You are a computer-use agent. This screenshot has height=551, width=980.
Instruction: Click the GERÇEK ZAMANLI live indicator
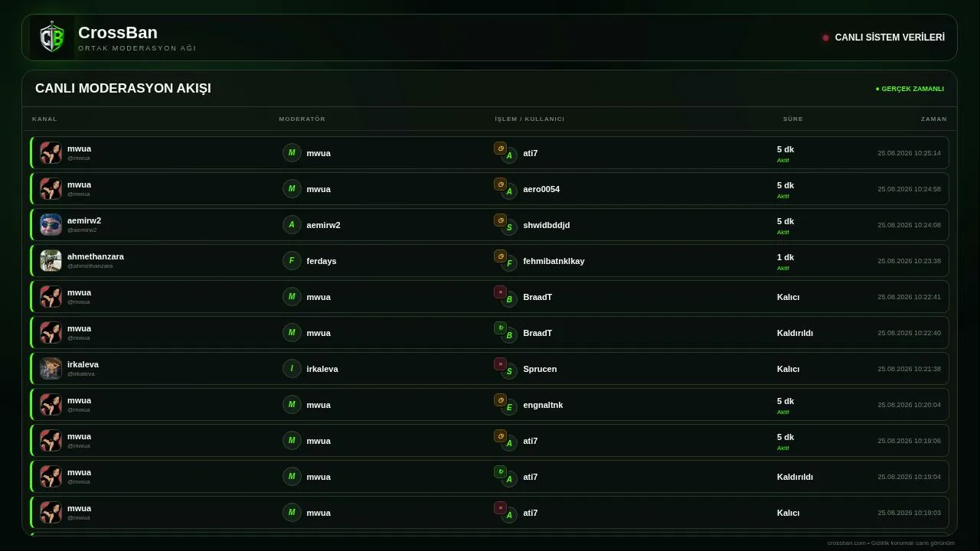[910, 89]
